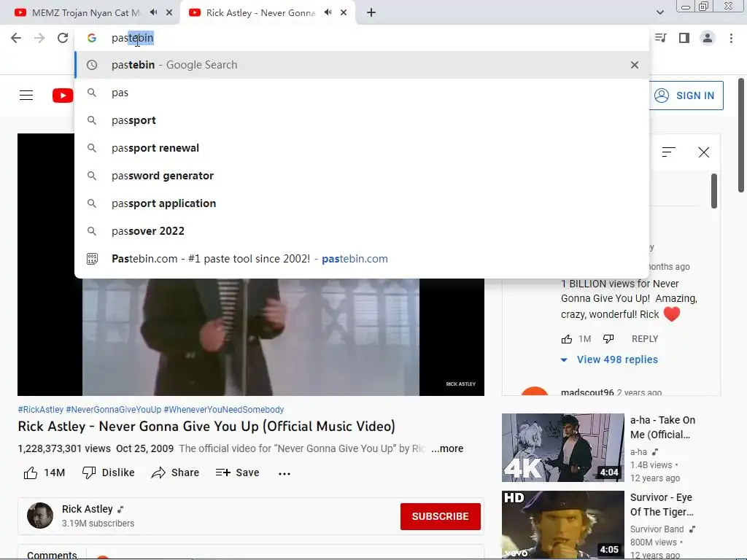Mute the Rick Astley tab audio icon

click(x=328, y=12)
